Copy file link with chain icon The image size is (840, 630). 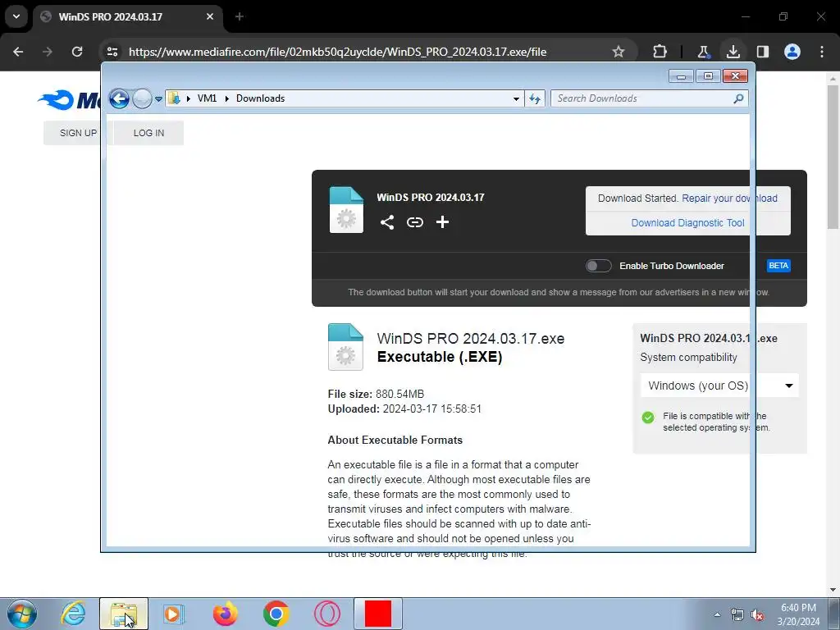pos(414,221)
